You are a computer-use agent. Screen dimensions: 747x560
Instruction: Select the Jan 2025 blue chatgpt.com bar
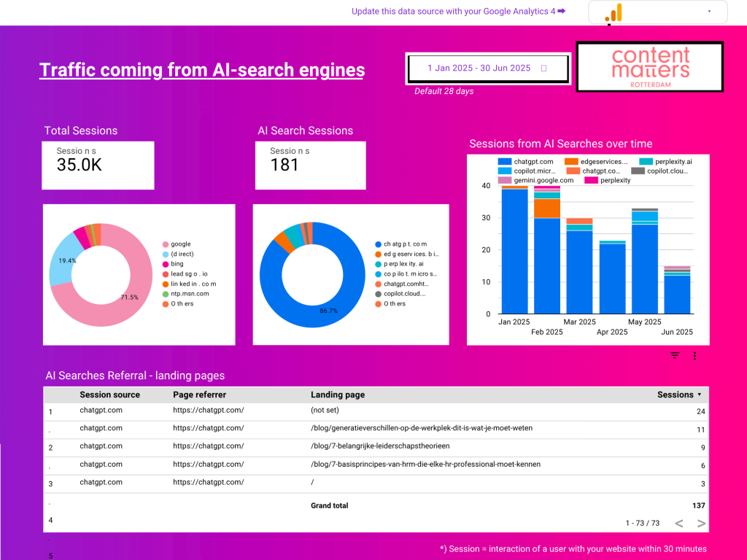pos(514,252)
